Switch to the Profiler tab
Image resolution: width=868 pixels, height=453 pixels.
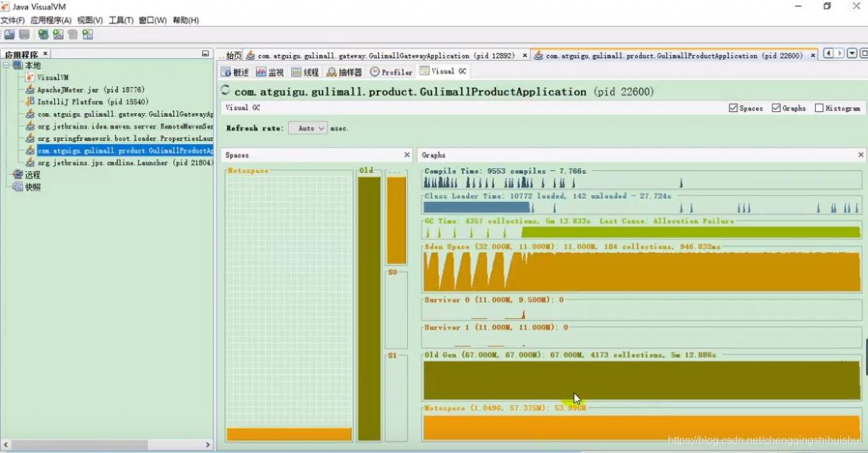(391, 72)
